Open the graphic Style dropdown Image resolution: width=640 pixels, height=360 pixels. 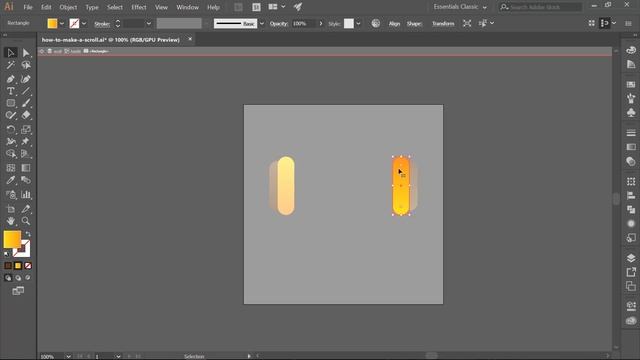point(358,24)
